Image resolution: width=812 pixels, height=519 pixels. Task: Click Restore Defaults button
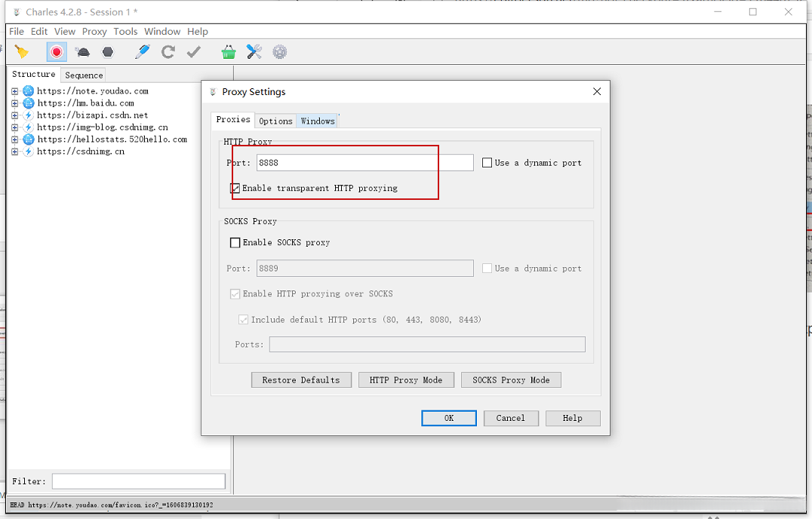coord(301,379)
